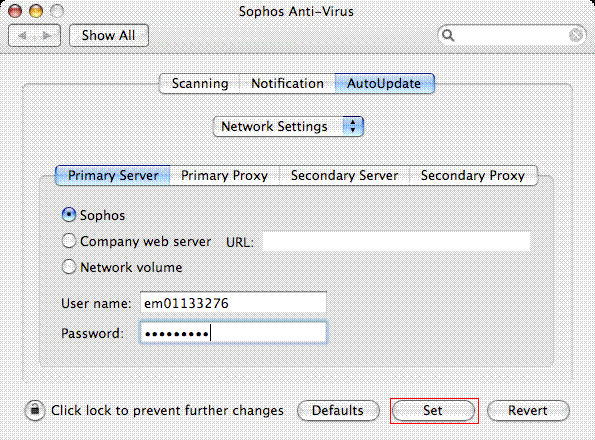Open the Secondary Server tab
This screenshot has height=440, width=595.
click(344, 176)
